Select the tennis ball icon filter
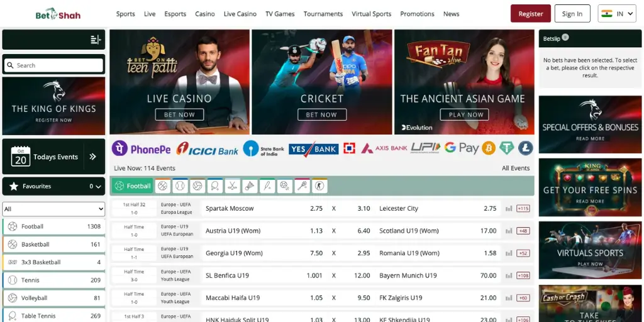 (x=180, y=186)
